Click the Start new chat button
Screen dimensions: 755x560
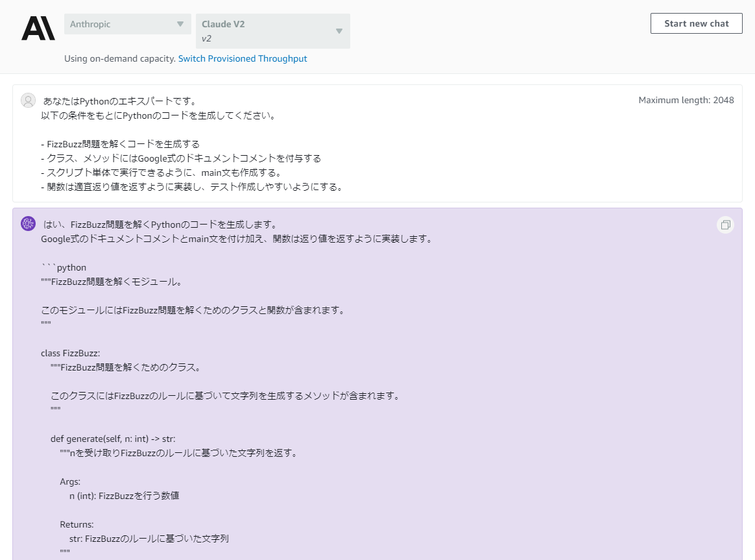[x=696, y=23]
